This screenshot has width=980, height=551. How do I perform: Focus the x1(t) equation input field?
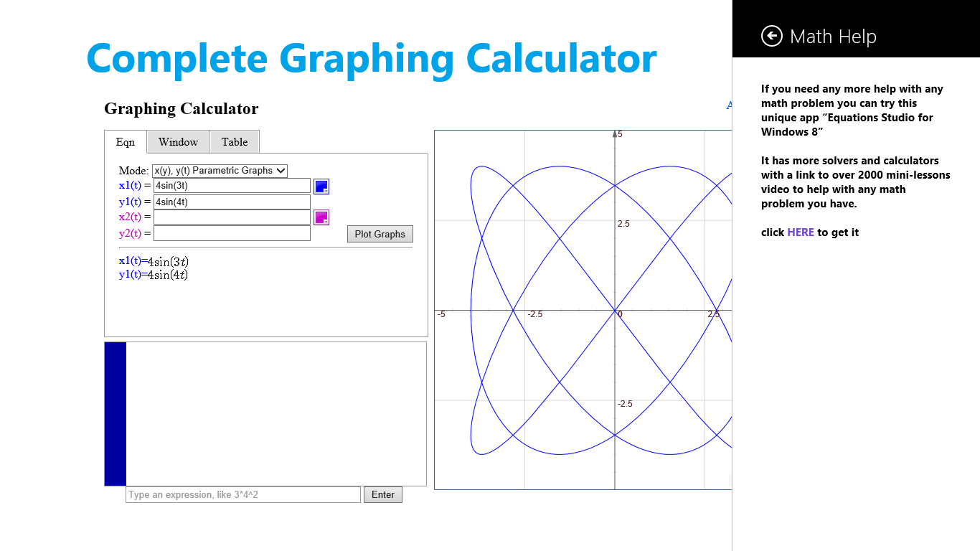[232, 186]
